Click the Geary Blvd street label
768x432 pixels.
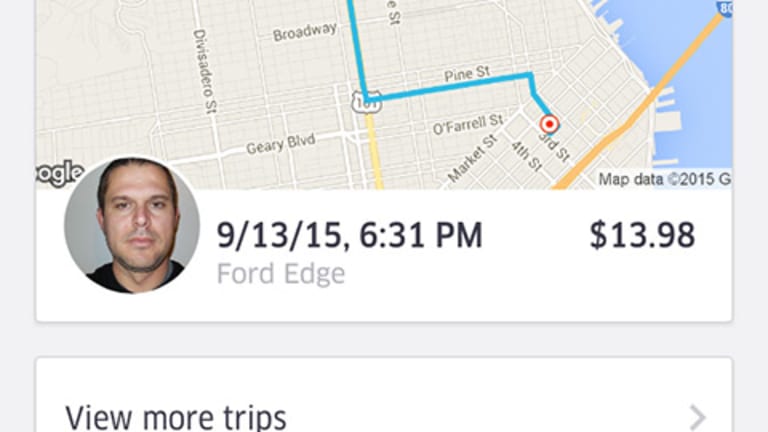(280, 144)
